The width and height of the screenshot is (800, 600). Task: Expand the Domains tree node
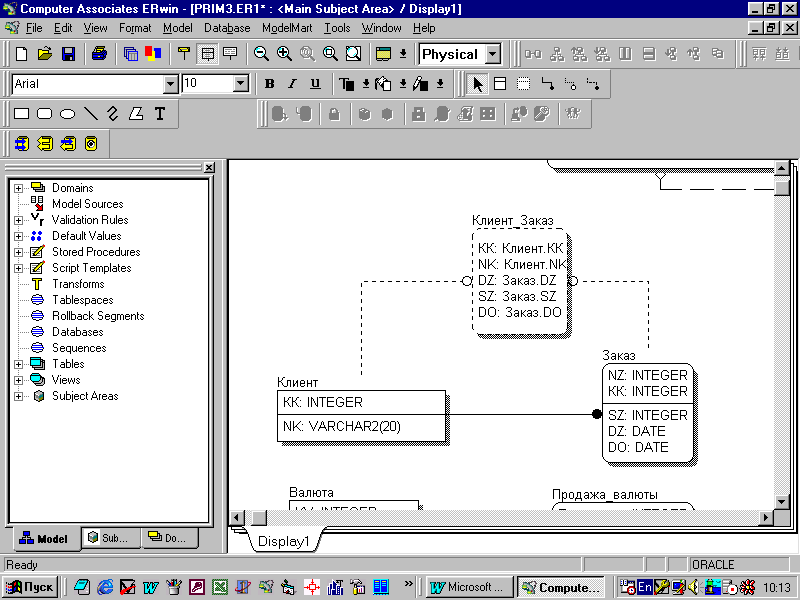(x=18, y=188)
